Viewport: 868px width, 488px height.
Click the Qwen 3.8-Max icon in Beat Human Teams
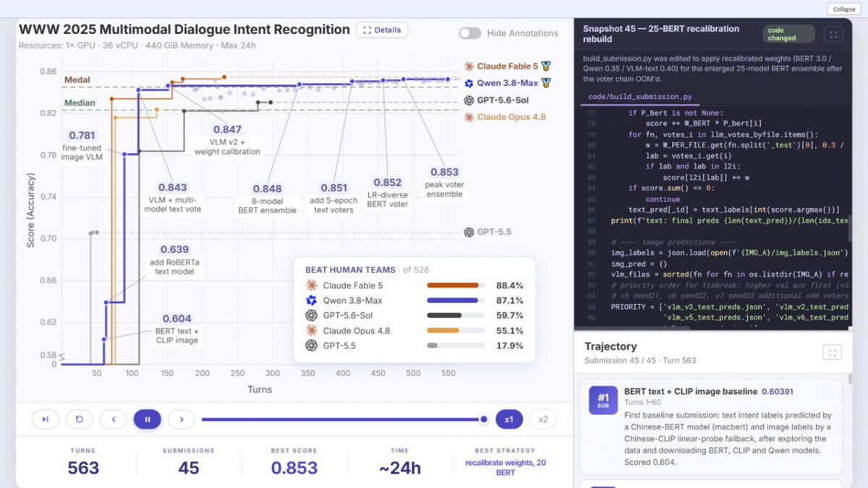tap(312, 300)
